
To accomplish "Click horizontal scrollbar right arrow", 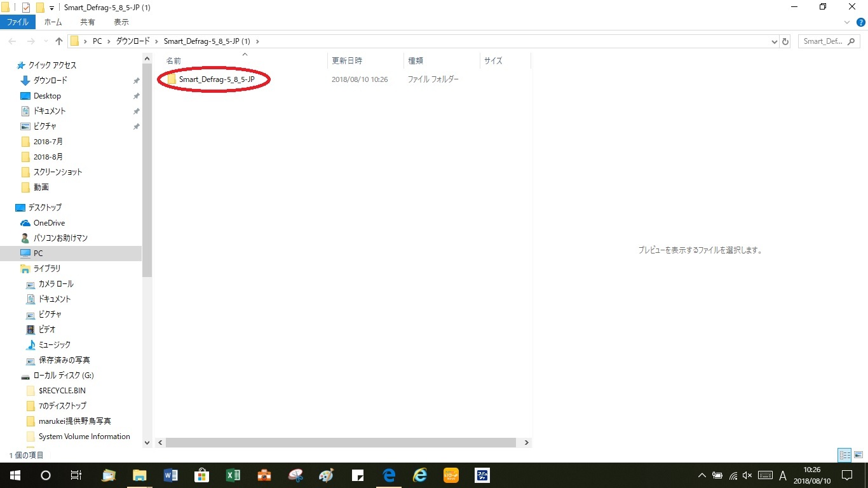I will pos(526,442).
